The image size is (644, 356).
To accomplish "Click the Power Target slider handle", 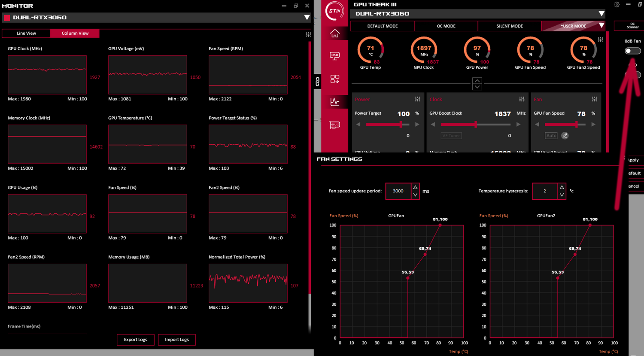I will tap(401, 125).
